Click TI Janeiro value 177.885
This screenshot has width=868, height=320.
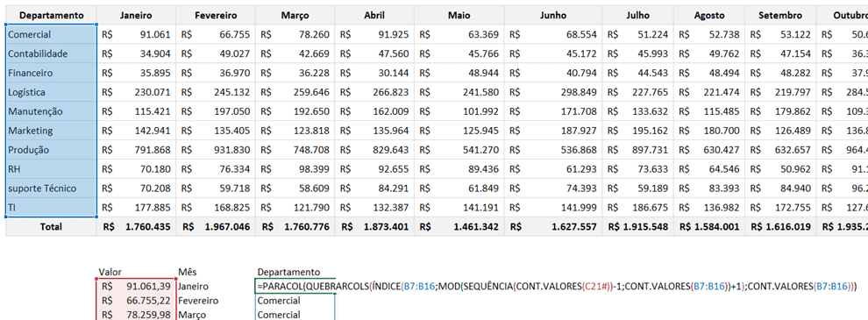click(x=136, y=208)
